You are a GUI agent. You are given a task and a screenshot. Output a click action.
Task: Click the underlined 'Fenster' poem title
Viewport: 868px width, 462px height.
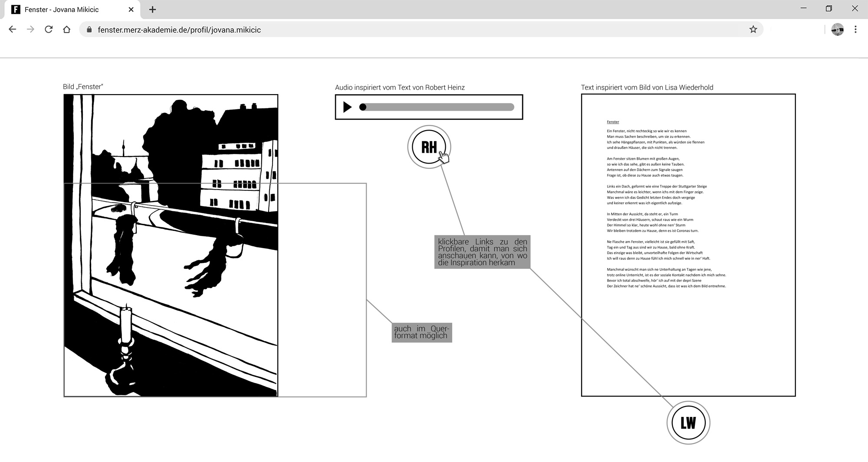[613, 122]
